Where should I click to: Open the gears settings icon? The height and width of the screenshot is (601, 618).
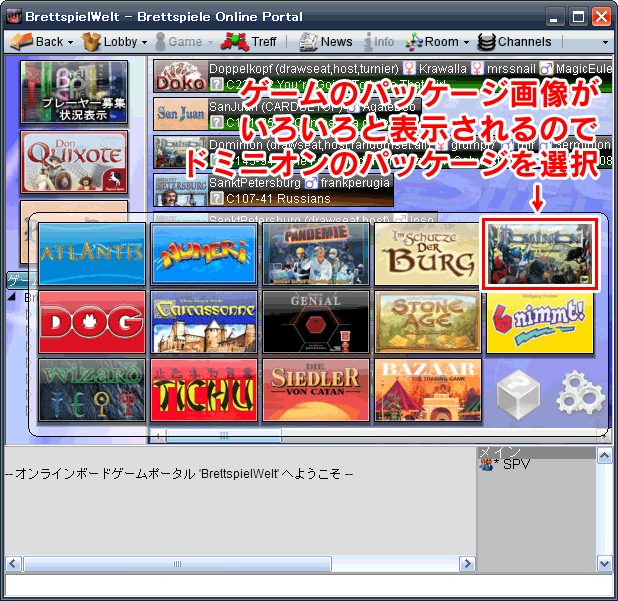click(x=580, y=393)
